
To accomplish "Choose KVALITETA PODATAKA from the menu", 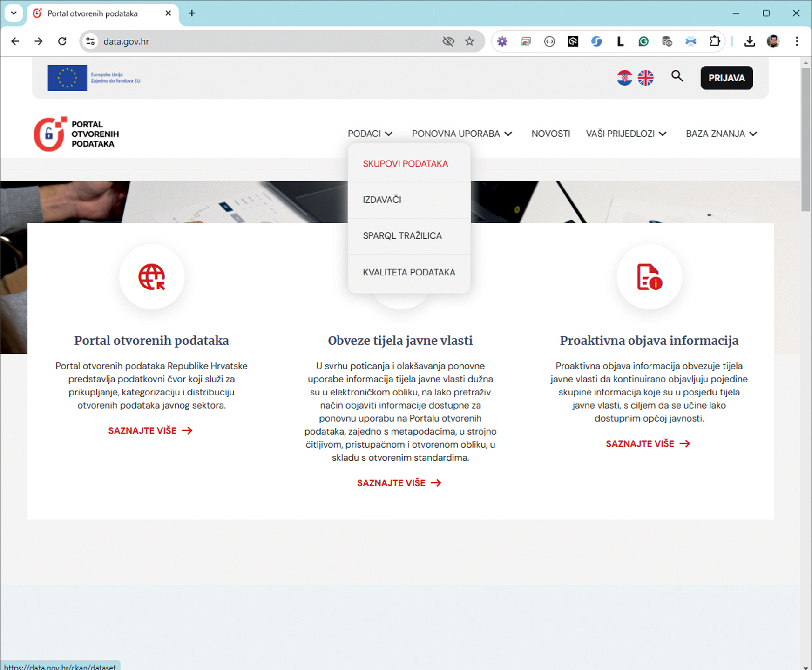I will (409, 272).
